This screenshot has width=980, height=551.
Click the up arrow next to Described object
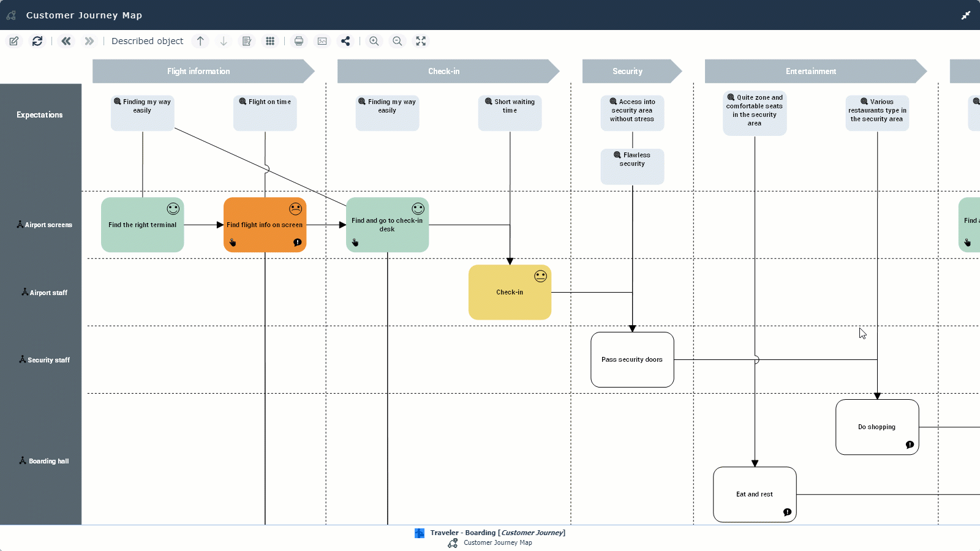[200, 41]
